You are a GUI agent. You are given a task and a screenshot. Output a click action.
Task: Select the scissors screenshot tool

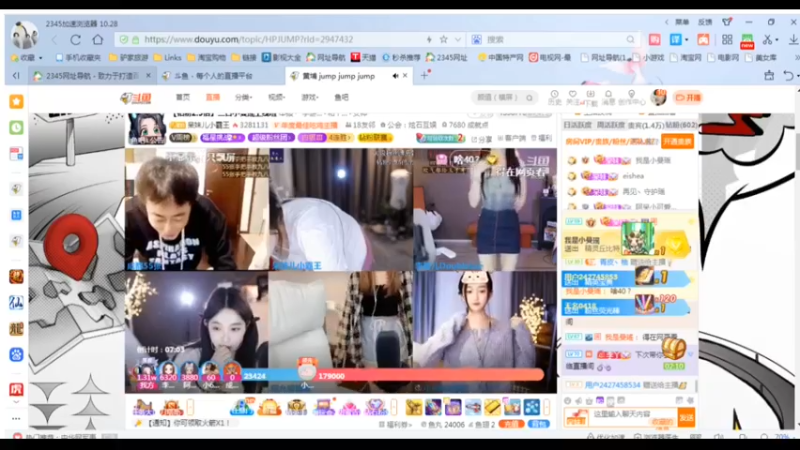tap(767, 39)
